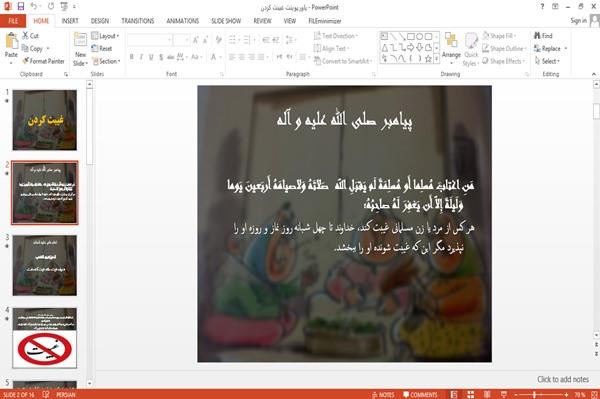Align text to the right
Screen dimensions: 600x399
251,57
